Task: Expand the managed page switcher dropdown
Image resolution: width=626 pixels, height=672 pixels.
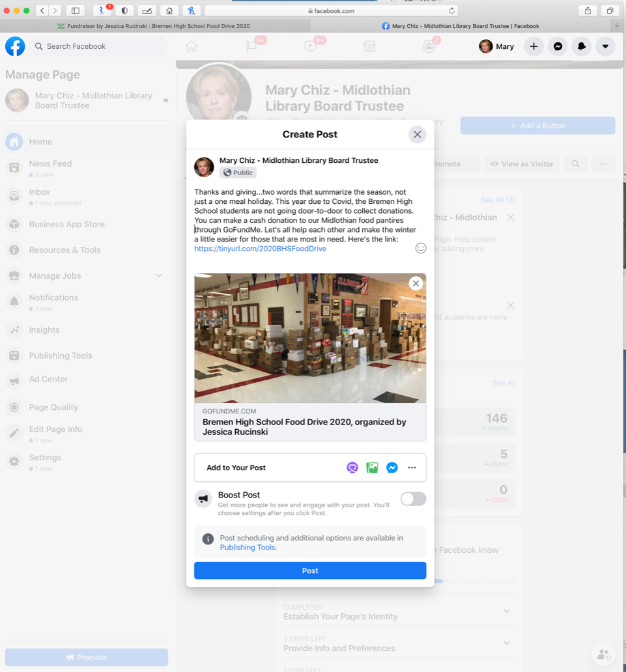Action: 165,101
